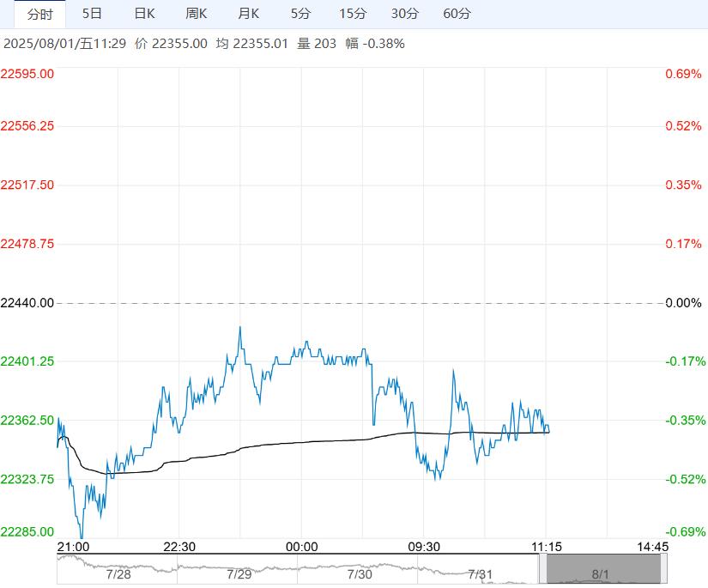Select the 分时 intraday tab
The width and height of the screenshot is (708, 588).
click(x=39, y=14)
